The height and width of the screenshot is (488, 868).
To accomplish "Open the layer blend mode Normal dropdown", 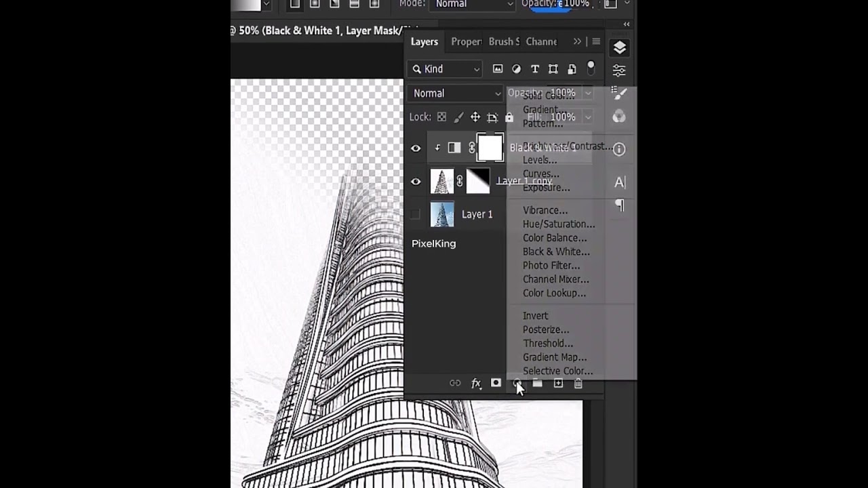I will 455,94.
